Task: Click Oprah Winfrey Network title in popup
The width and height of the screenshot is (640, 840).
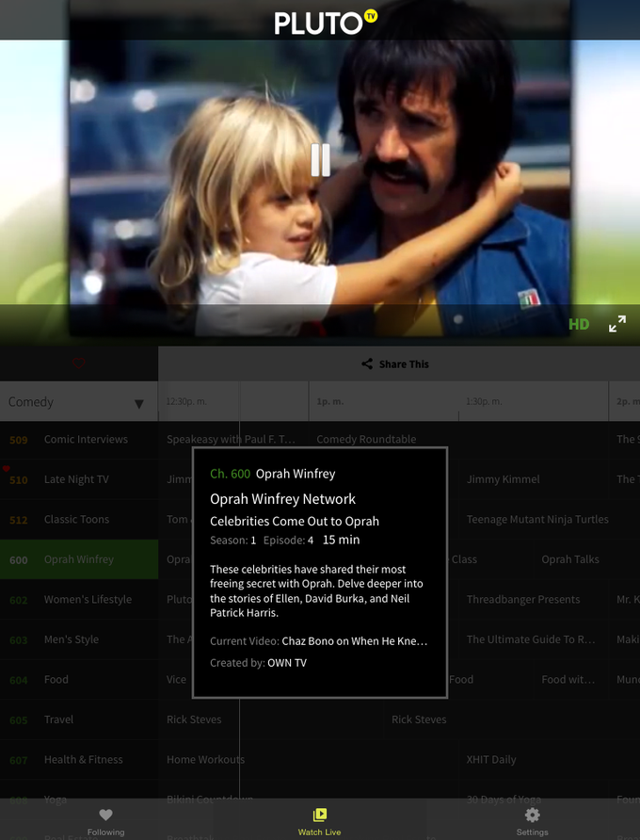Action: point(282,499)
